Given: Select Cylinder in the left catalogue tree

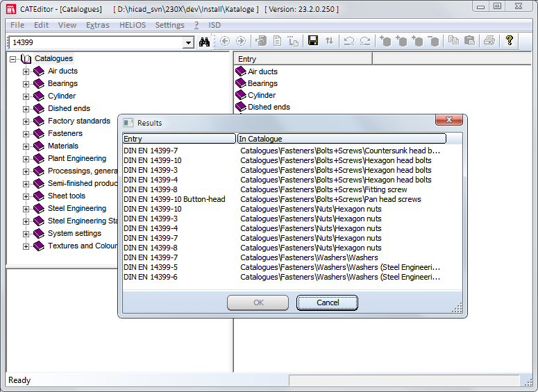Looking at the screenshot, I should pos(62,96).
